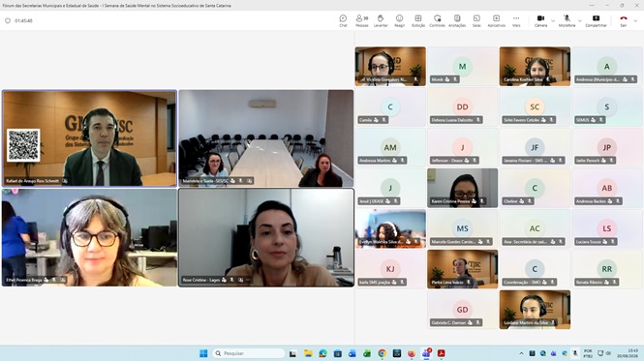Toggle the Microfone mute state
The image size is (644, 361).
pos(567,20)
